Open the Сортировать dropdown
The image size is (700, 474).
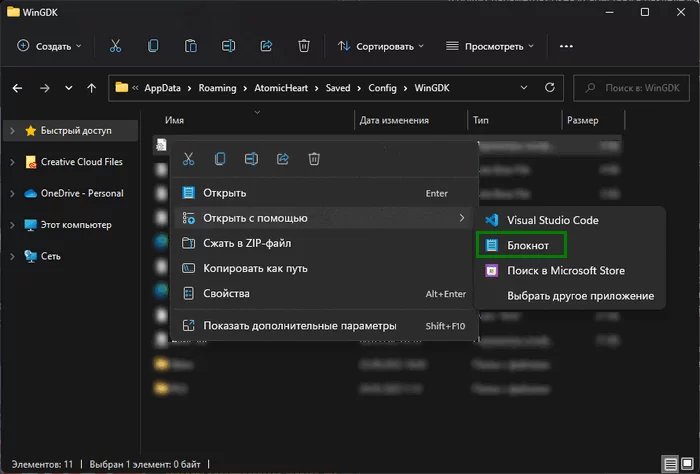tap(381, 46)
